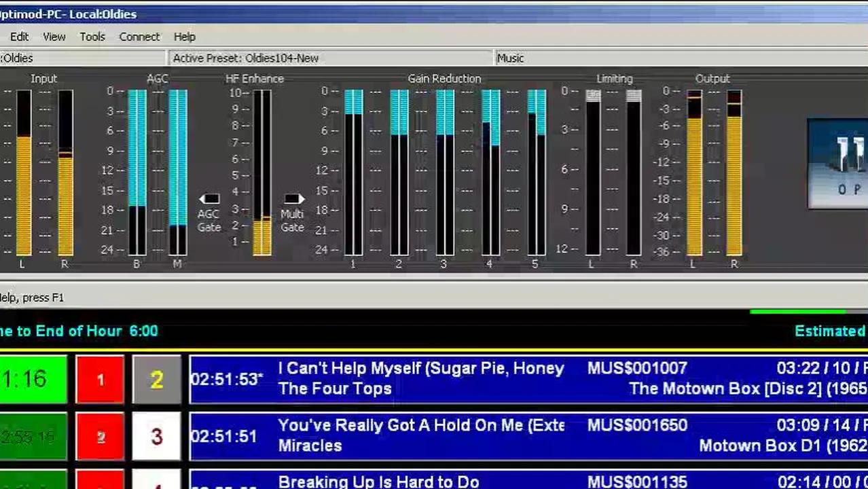
Task: Open the View menu
Action: pyautogui.click(x=54, y=37)
